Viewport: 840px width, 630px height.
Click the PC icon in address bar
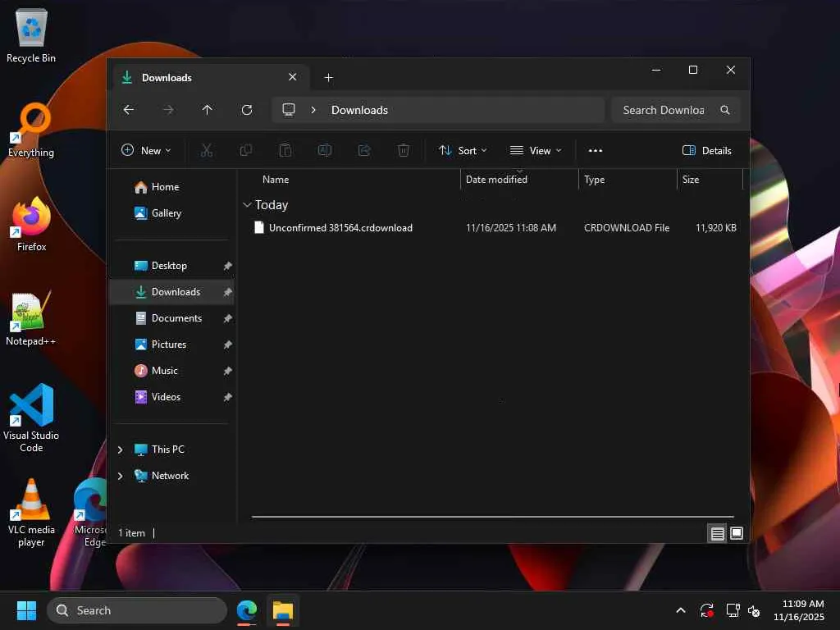tap(289, 110)
